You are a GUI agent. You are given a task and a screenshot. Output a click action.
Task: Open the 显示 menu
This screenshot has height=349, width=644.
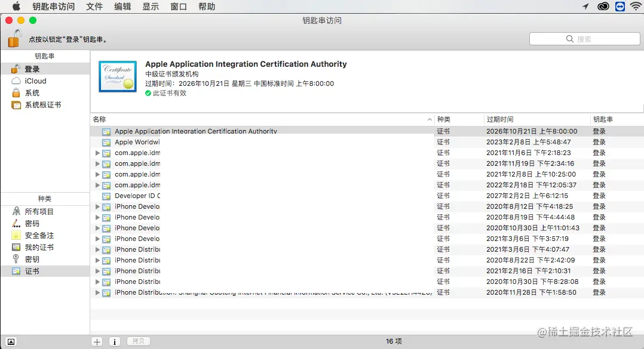(151, 7)
